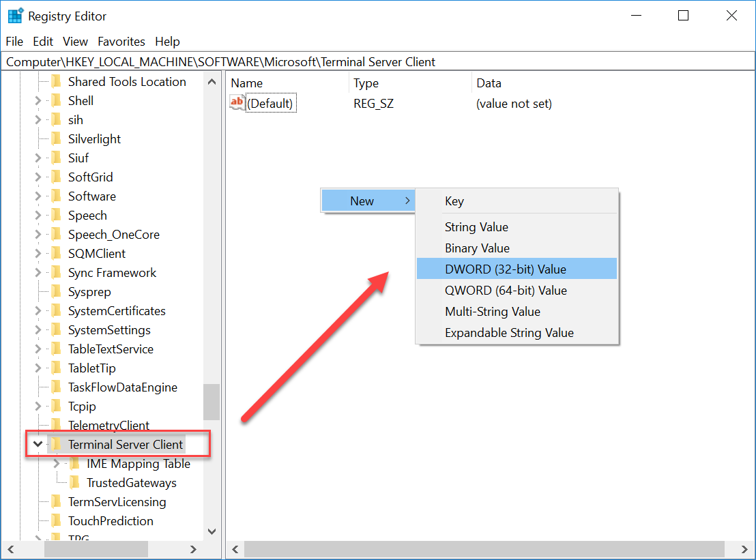Select the TouchPrediction key in tree

111,521
